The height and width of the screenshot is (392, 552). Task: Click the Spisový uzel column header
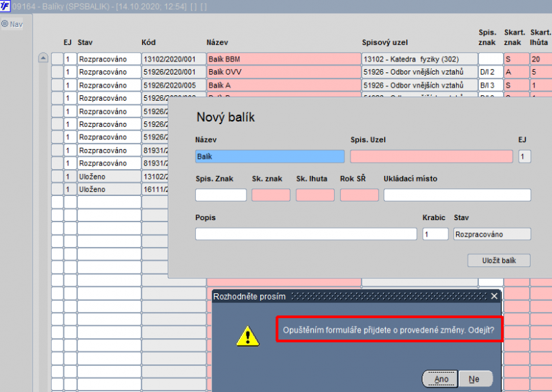click(385, 42)
